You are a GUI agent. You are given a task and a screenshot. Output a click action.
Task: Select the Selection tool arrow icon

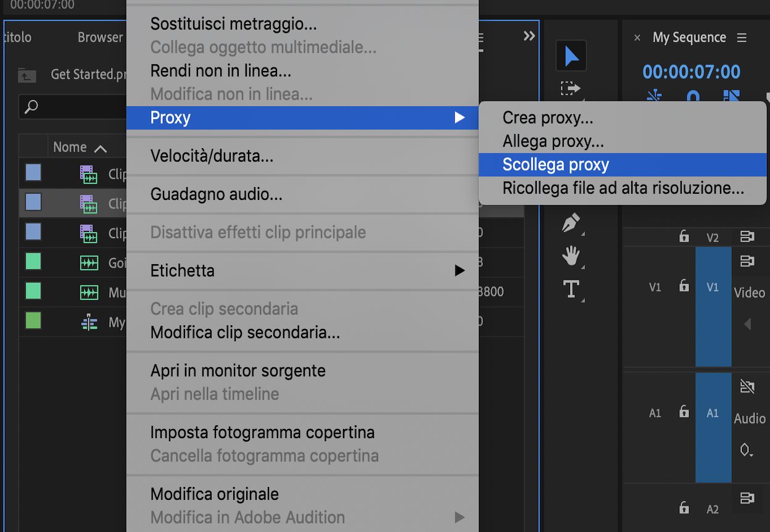coord(571,56)
